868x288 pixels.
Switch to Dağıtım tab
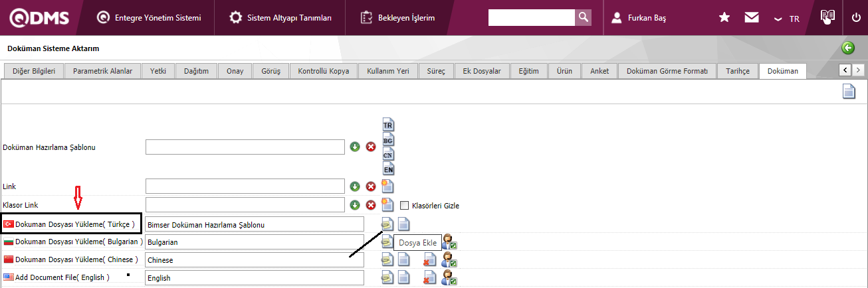click(197, 71)
